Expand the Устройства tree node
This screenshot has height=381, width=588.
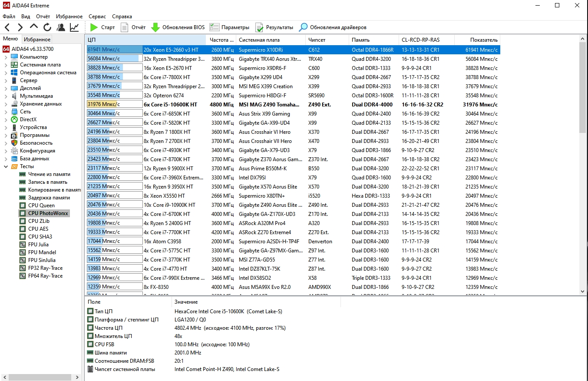6,127
